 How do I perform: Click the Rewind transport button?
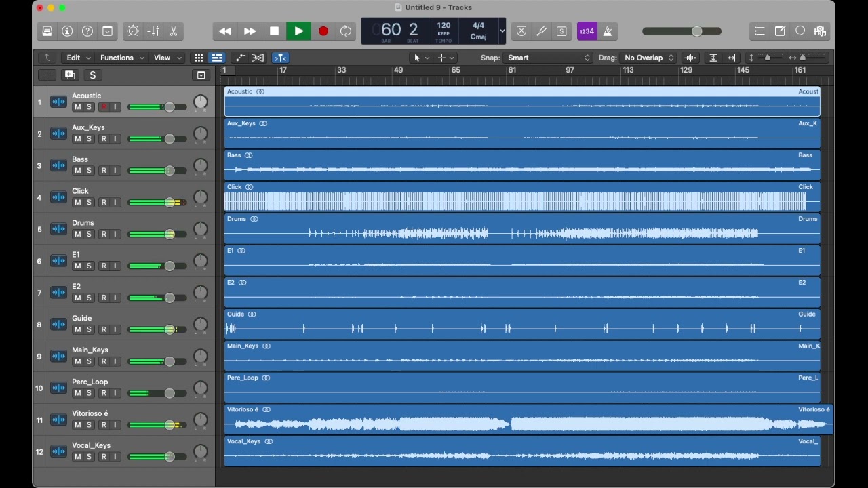225,31
